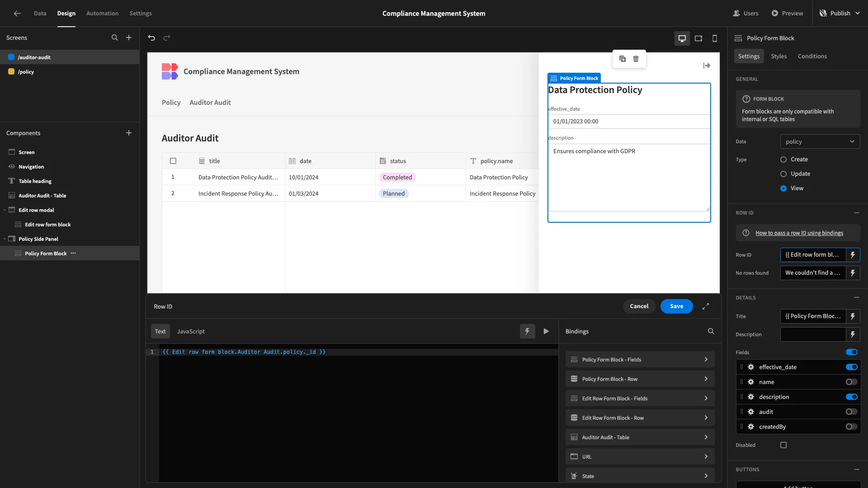Undo the last change
868x488 pixels.
pos(151,38)
